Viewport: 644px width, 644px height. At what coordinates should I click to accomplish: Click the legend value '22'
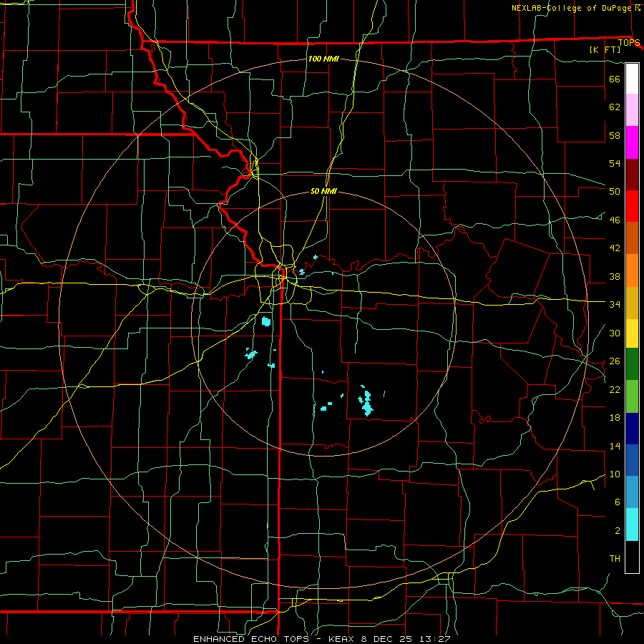click(x=615, y=389)
